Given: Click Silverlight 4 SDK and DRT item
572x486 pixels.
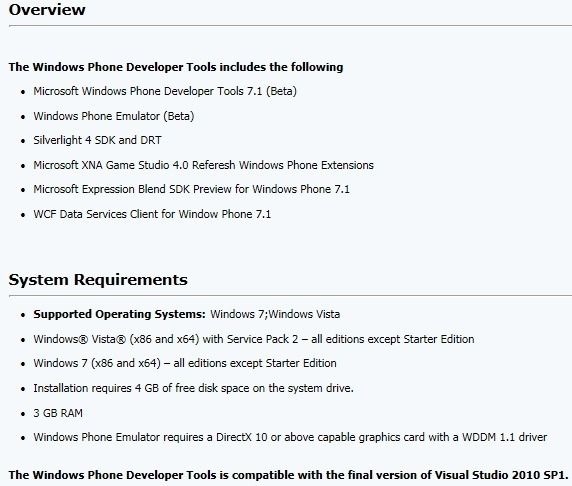Looking at the screenshot, I should [x=97, y=140].
